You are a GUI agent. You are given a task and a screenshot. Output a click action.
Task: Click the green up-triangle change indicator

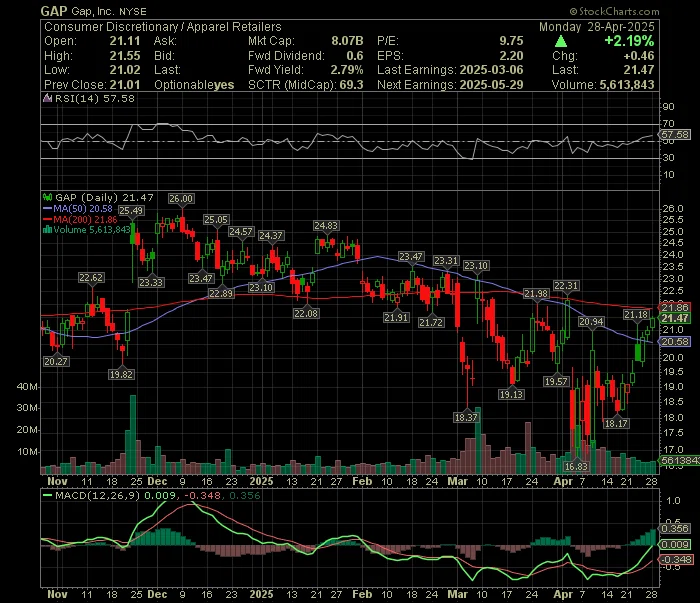coord(561,42)
